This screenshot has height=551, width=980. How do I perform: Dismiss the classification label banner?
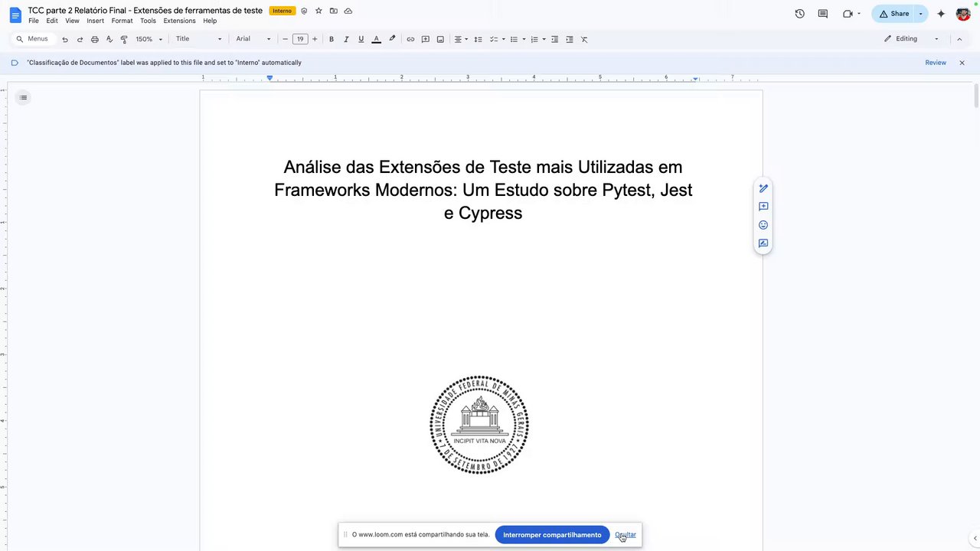[x=962, y=63]
